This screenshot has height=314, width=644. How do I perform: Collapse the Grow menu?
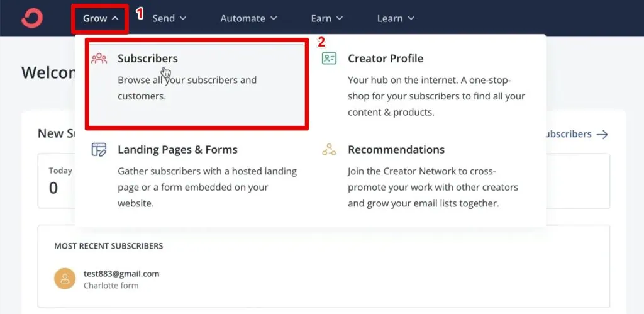[x=101, y=18]
